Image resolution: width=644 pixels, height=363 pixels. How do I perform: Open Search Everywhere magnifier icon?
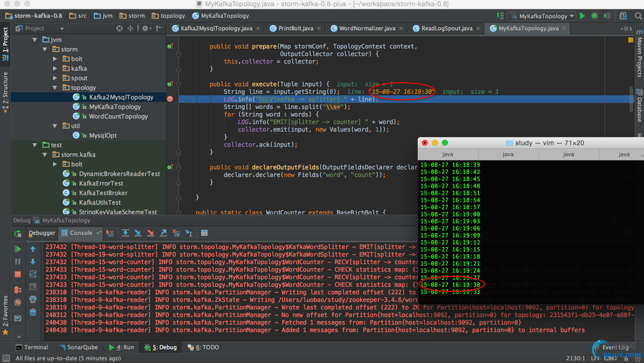[x=638, y=16]
